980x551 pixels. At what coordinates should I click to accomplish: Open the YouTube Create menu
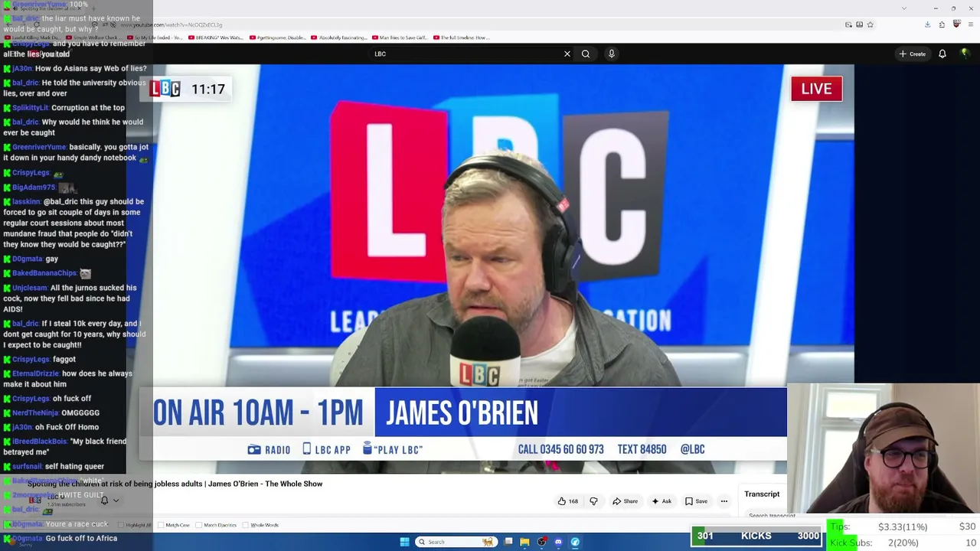tap(913, 54)
